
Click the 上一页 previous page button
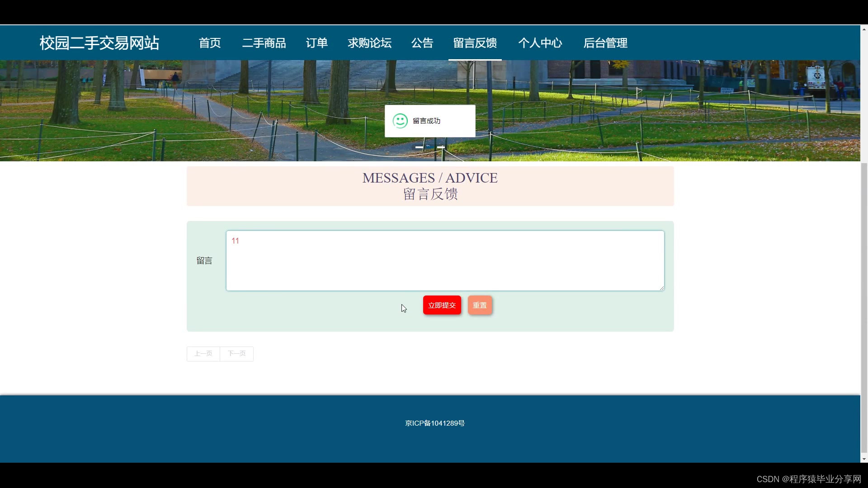coord(203,354)
